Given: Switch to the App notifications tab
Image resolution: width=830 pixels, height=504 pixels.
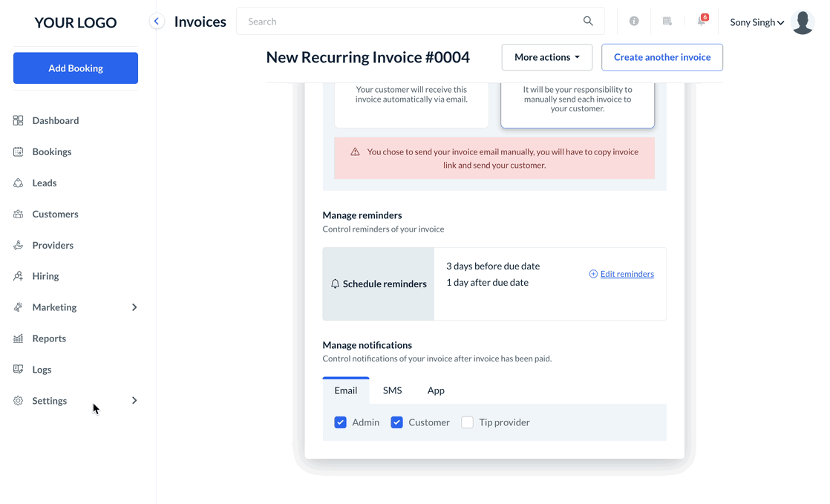Looking at the screenshot, I should click(436, 390).
